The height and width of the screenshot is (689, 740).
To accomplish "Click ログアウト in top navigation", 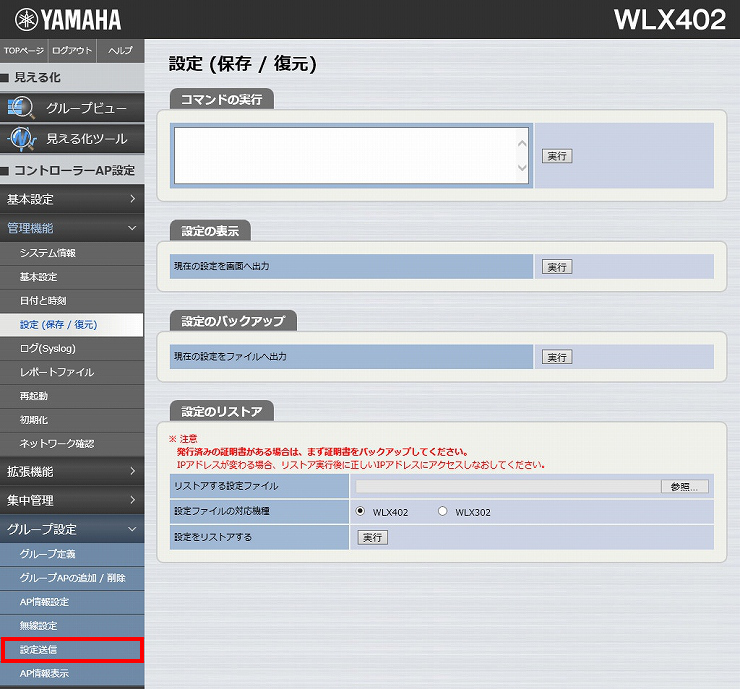I will tap(72, 50).
